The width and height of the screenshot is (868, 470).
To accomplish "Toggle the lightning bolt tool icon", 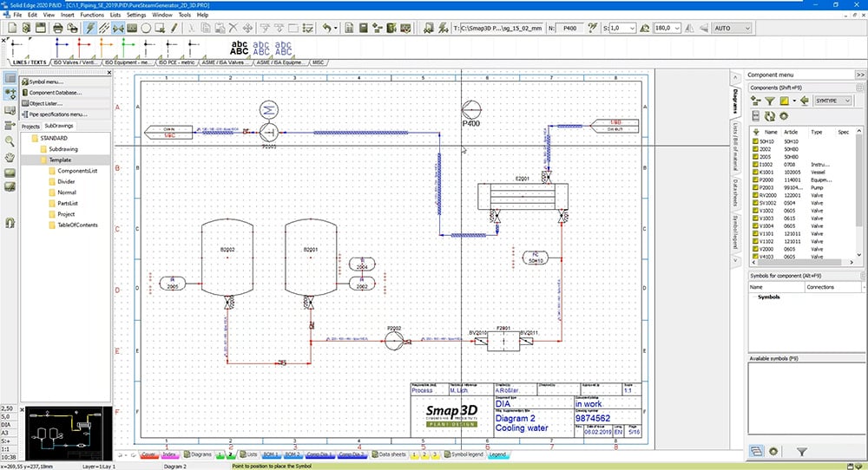I will pos(89,28).
